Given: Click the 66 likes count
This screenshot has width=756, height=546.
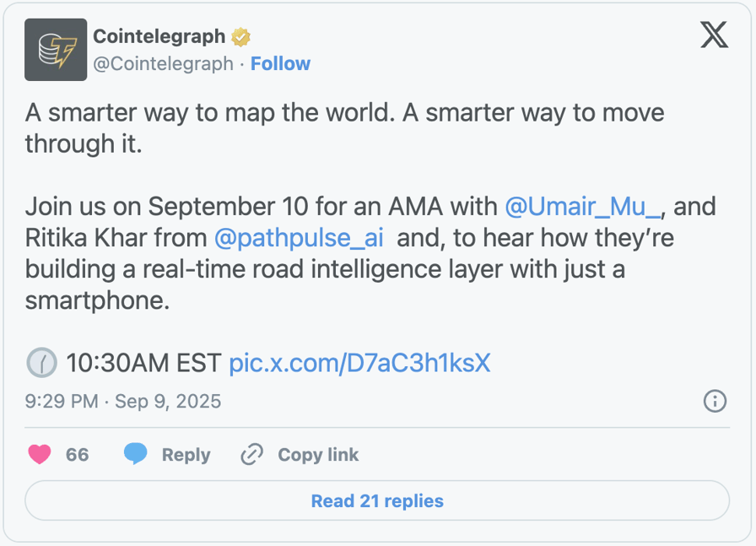Looking at the screenshot, I should (x=77, y=455).
